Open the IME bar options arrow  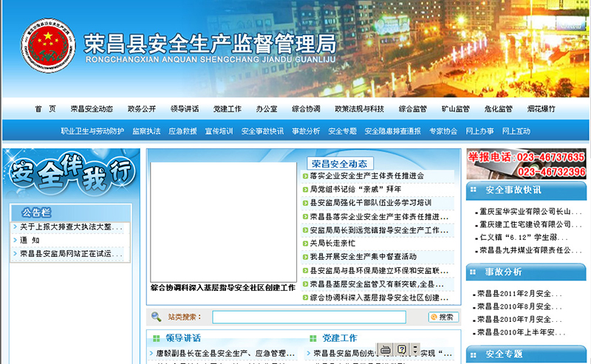[x=415, y=349]
